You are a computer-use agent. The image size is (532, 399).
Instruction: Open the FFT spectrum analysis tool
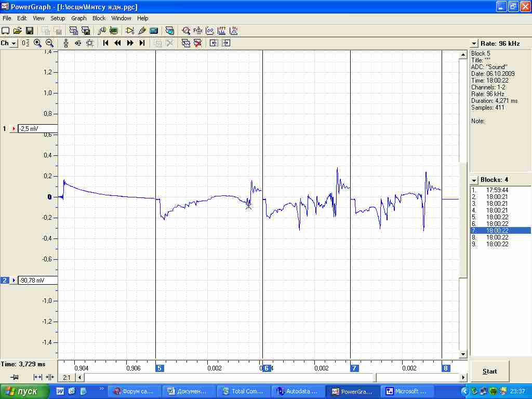221,31
